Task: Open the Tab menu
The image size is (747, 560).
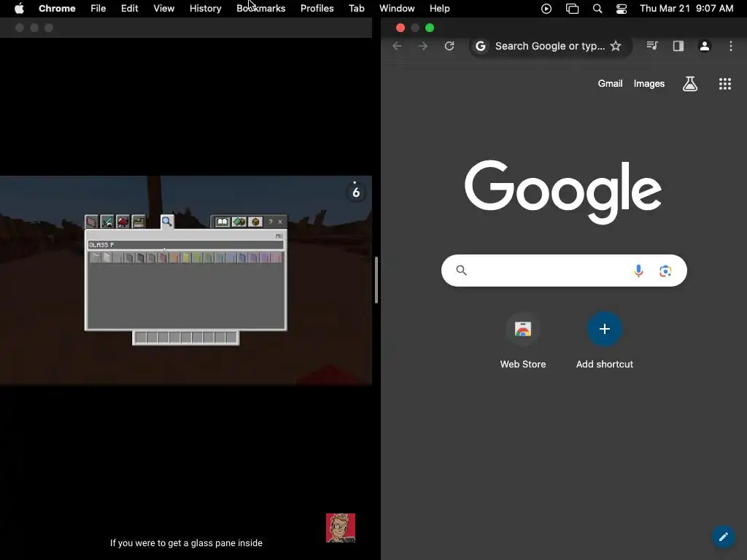Action: click(356, 8)
